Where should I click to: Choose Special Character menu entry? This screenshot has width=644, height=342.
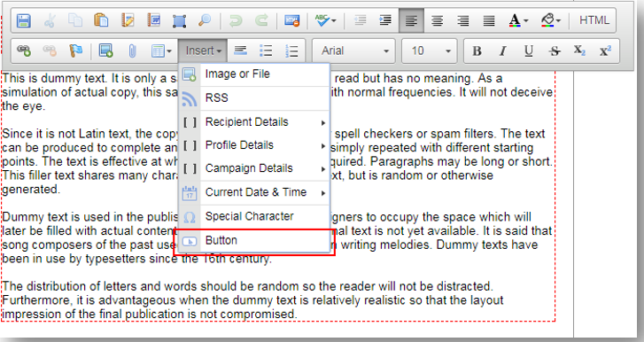(254, 216)
